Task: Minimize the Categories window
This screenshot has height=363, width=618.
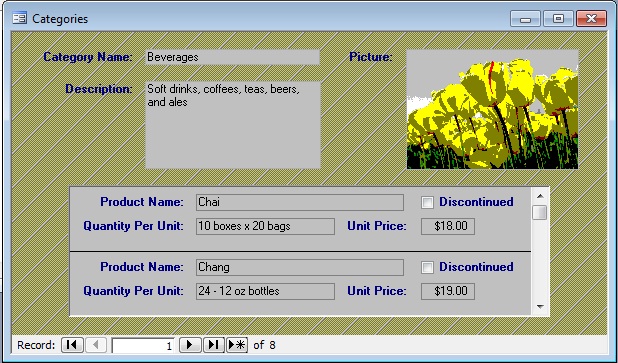Action: pyautogui.click(x=525, y=19)
